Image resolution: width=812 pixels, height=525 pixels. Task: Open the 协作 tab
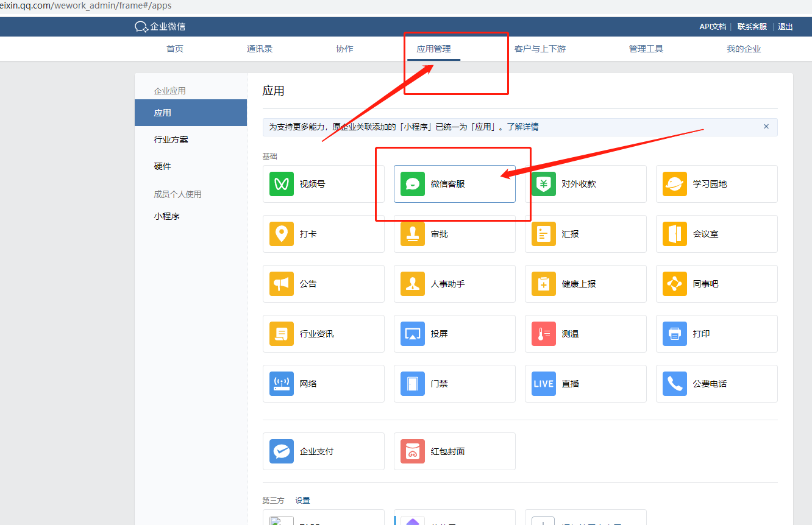[x=344, y=49]
